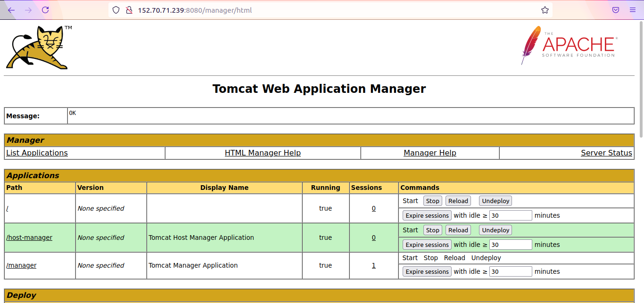Edit idle minutes for /host-manager
The height and width of the screenshot is (303, 644).
coord(511,245)
